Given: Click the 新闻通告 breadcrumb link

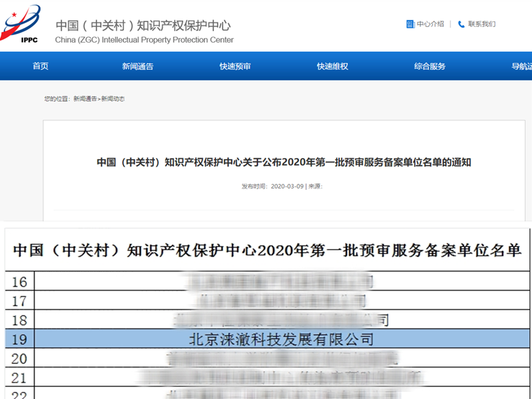Looking at the screenshot, I should point(85,99).
